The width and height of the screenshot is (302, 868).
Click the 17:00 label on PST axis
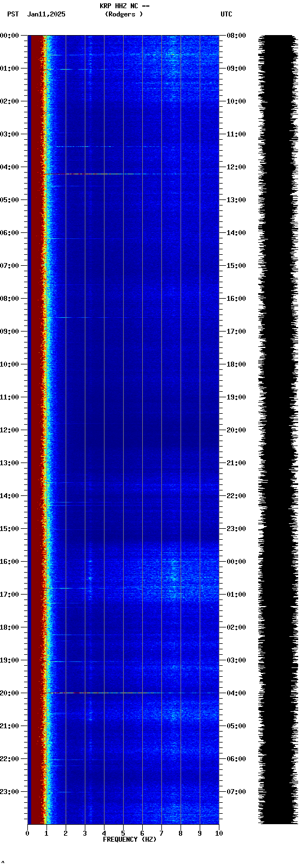[x=9, y=595]
